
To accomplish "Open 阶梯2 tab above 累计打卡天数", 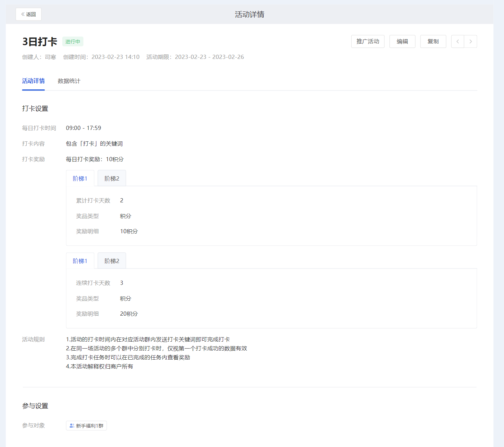I will (x=112, y=178).
